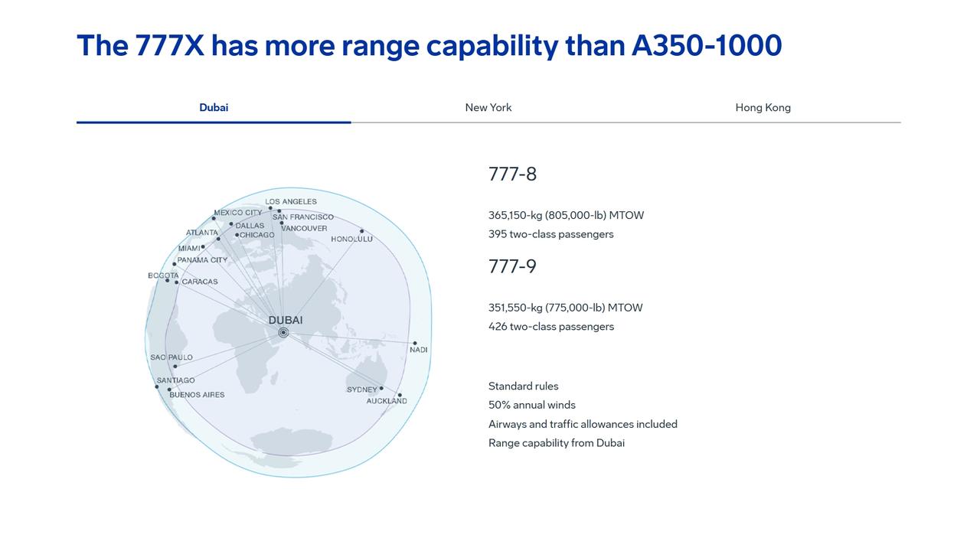Click the Los Angeles marker

(x=269, y=208)
